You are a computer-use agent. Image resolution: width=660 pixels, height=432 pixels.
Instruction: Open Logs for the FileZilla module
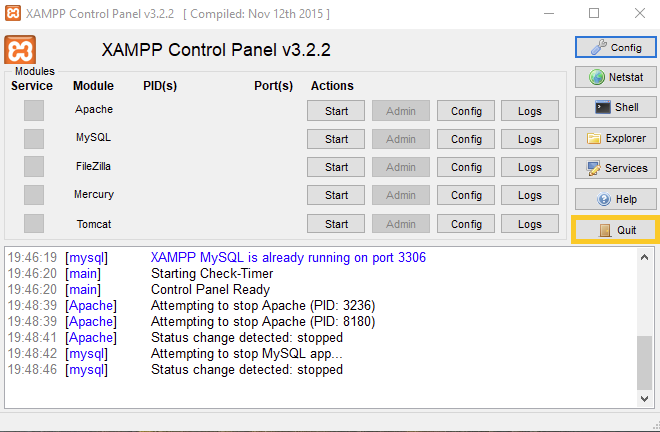tap(529, 167)
